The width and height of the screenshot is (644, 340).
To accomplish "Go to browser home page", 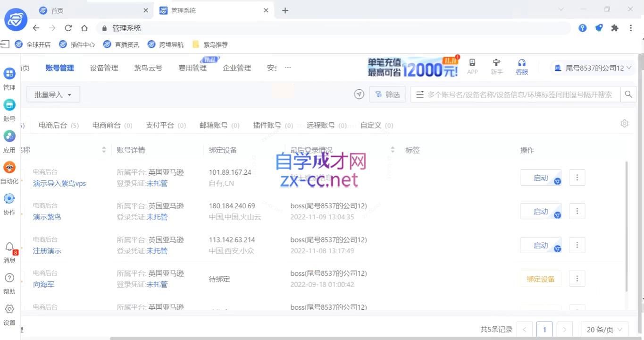I will (84, 28).
